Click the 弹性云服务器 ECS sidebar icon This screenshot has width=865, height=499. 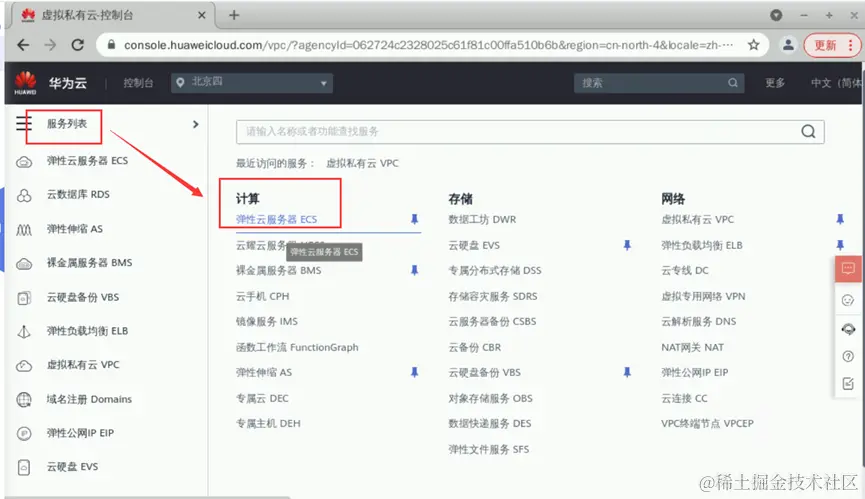[24, 162]
